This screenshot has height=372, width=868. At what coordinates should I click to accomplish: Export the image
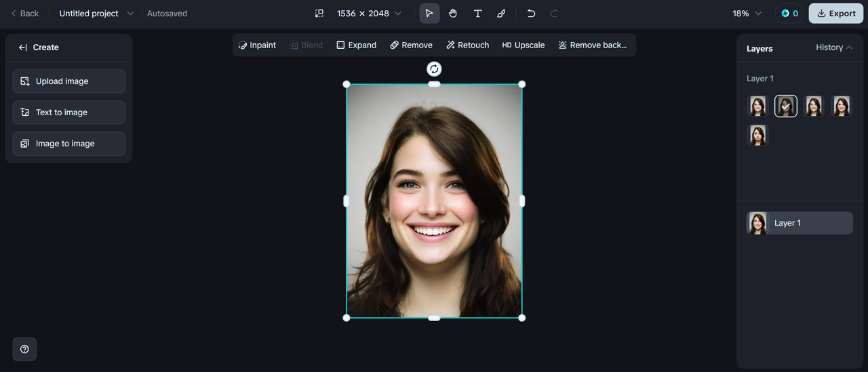(836, 14)
